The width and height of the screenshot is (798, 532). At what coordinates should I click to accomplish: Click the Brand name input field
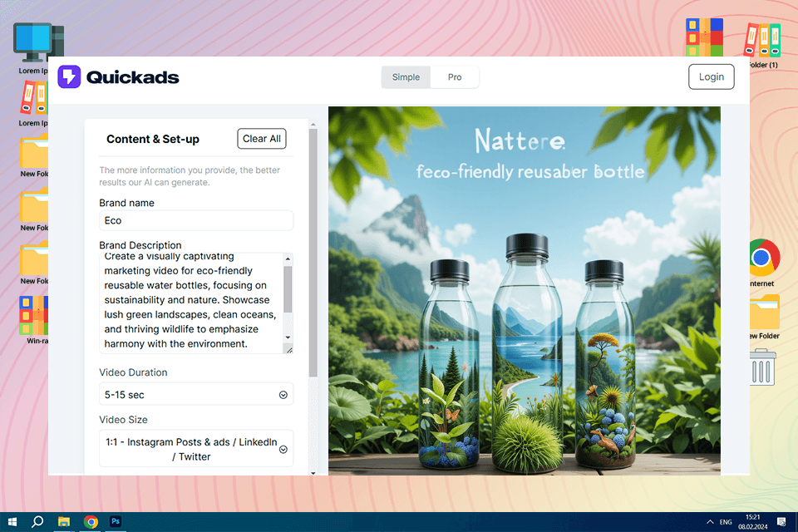pyautogui.click(x=196, y=220)
